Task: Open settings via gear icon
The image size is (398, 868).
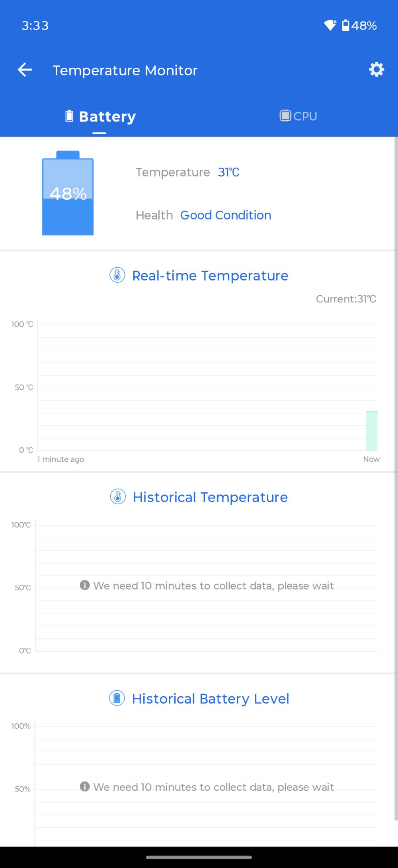Action: [x=376, y=70]
